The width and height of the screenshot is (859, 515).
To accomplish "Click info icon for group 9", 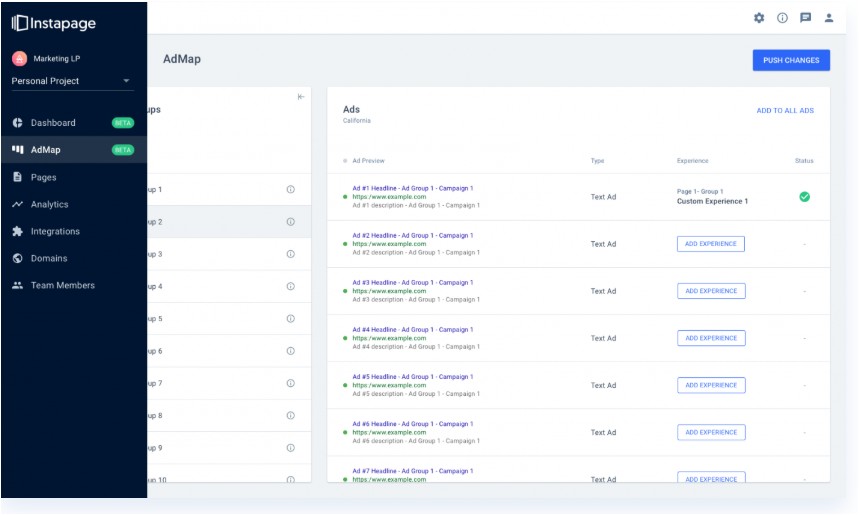I will [x=290, y=448].
